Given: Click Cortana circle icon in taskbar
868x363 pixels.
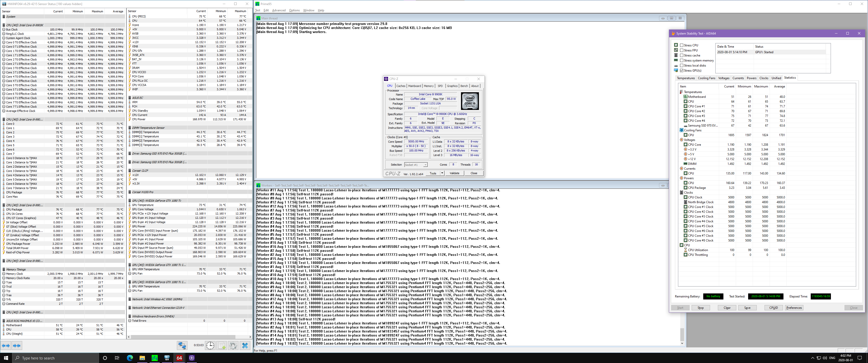Looking at the screenshot, I should [105, 358].
